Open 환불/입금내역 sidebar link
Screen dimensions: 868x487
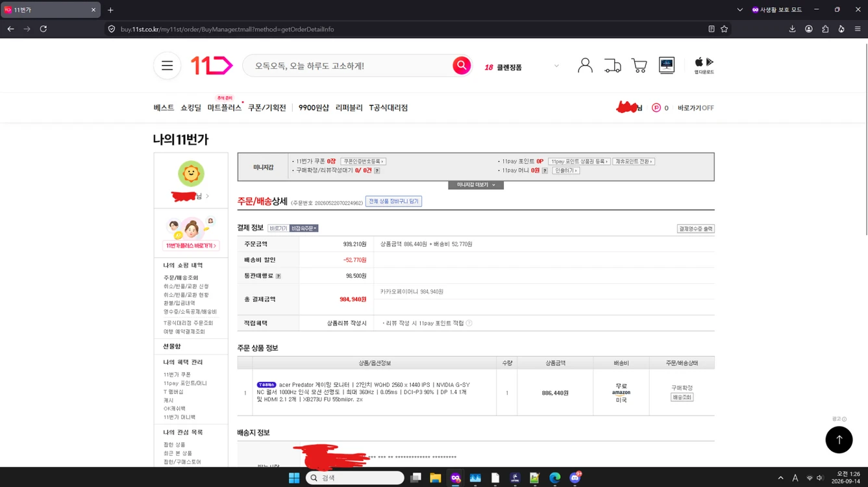coord(179,303)
